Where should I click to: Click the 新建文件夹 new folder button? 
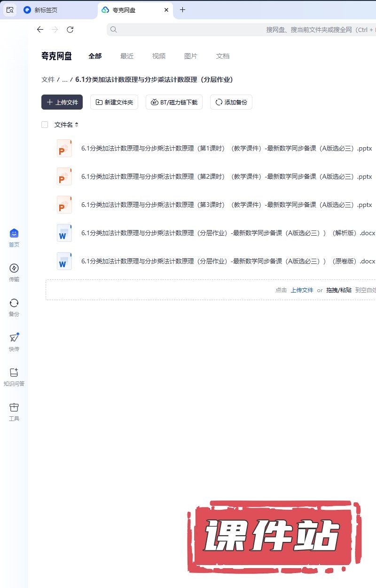(114, 102)
